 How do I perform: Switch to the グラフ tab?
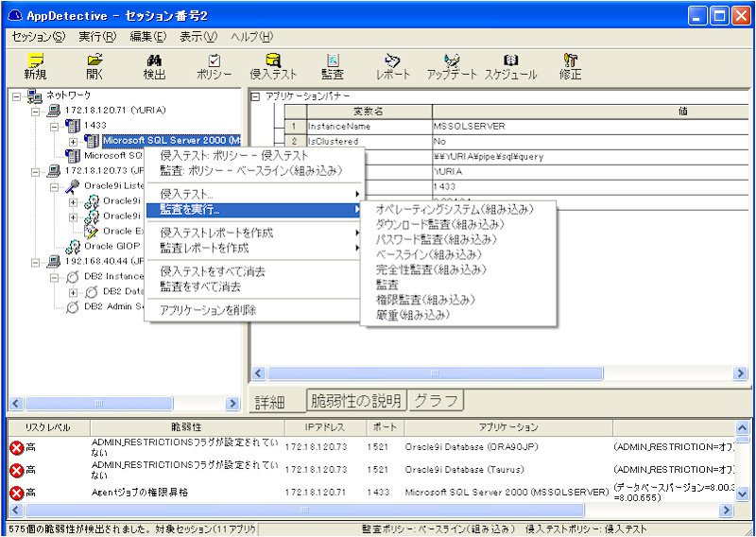[x=436, y=401]
